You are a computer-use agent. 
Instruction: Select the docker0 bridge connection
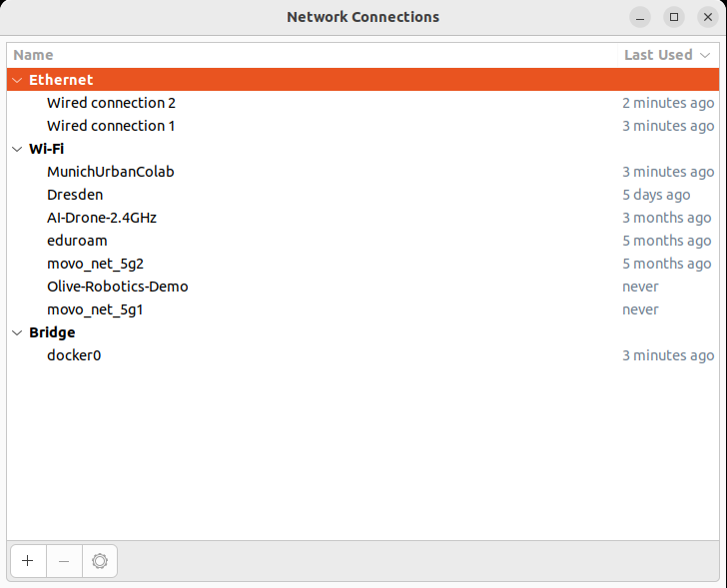pos(74,355)
